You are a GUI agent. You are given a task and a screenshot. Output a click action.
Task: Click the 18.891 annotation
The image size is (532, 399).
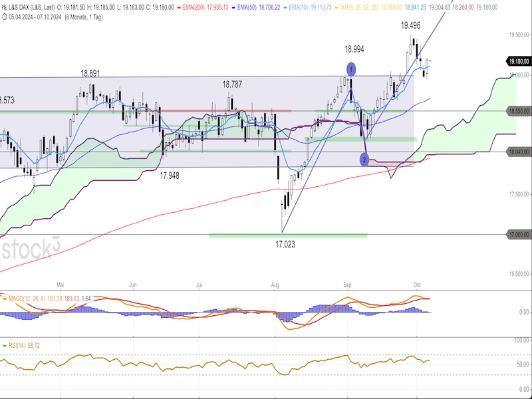point(90,74)
